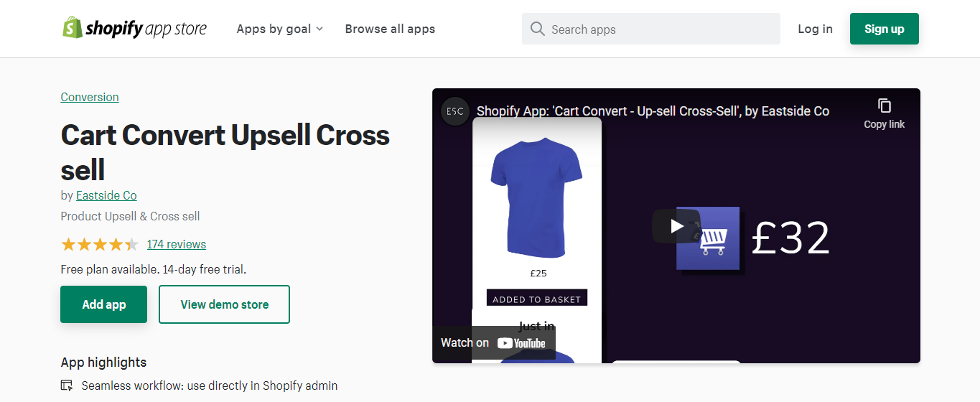Click the seamless workflow highlight icon
The width and height of the screenshot is (980, 402).
click(67, 385)
